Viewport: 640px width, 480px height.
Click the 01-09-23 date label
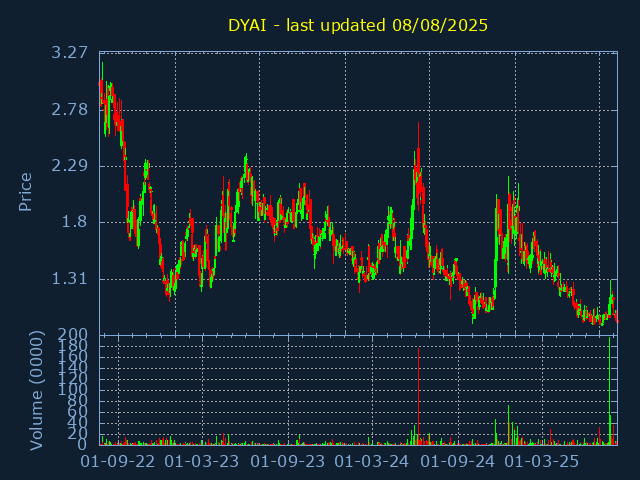coord(287,462)
